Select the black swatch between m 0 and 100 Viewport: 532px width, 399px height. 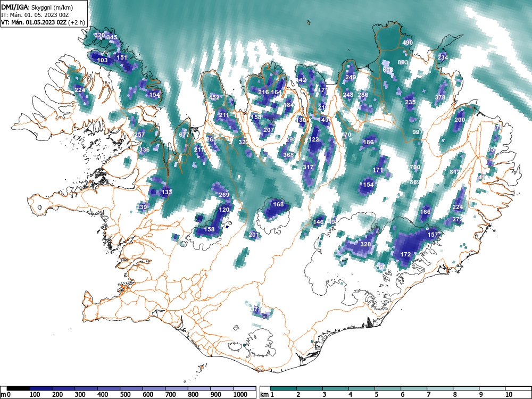click(x=18, y=388)
